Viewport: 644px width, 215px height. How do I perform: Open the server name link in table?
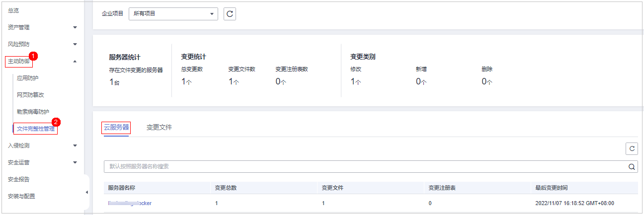130,203
